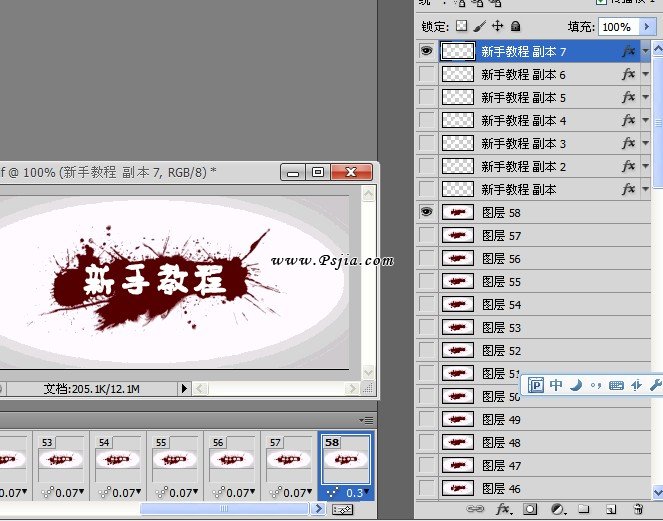Screen dimensions: 663x521
Task: Click document window scroll up arrow
Action: tap(368, 194)
